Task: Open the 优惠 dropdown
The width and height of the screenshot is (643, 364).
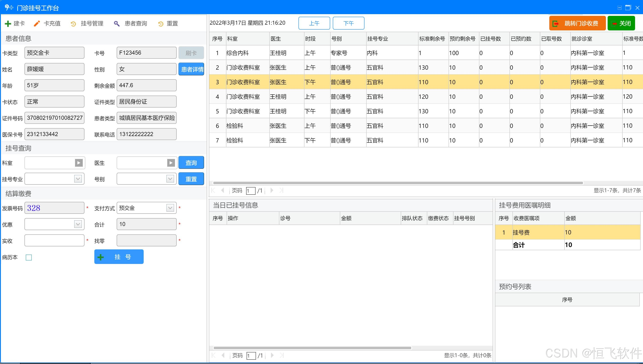Action: (x=78, y=224)
